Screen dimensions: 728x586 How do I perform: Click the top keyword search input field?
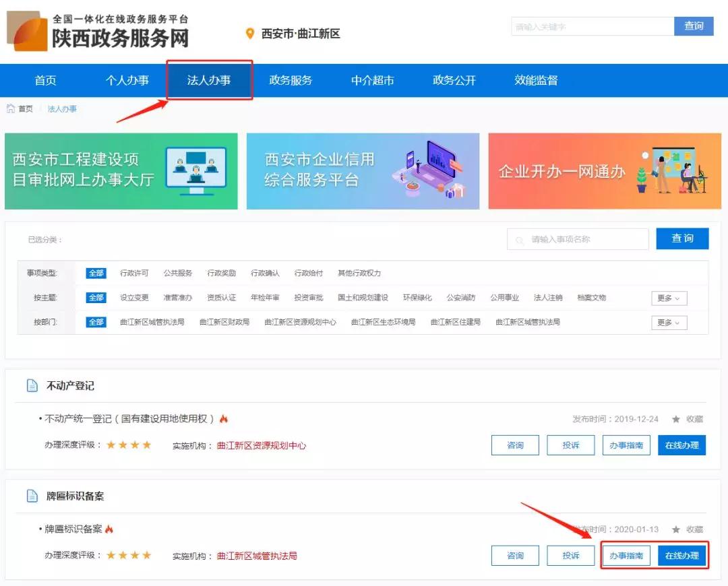point(592,27)
